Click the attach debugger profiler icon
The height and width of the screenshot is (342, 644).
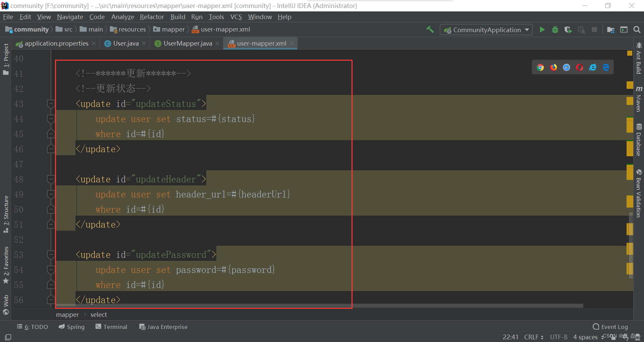click(x=581, y=30)
